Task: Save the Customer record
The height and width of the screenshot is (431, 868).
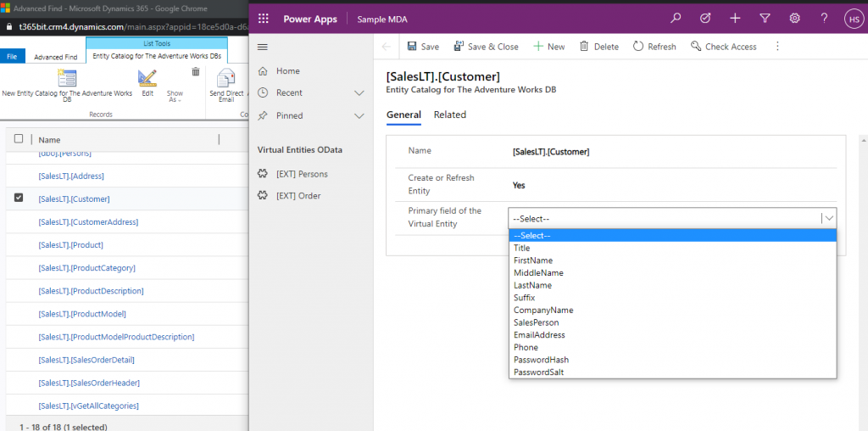Action: (x=424, y=48)
